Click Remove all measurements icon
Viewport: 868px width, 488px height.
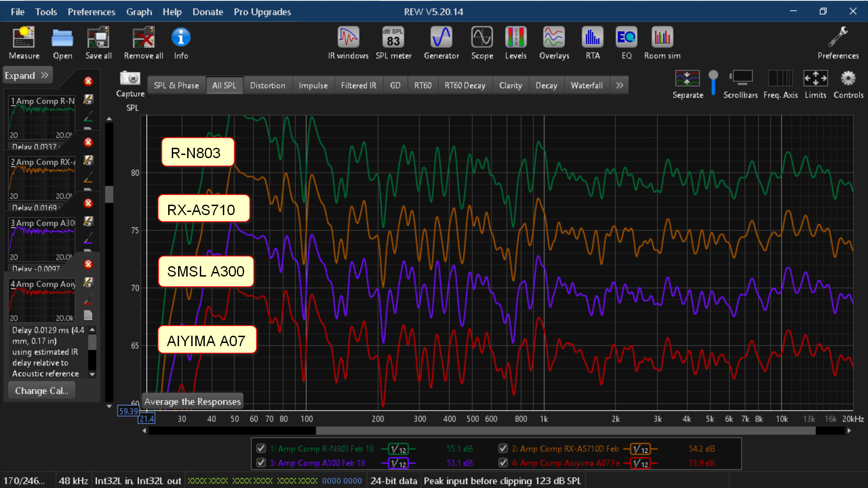(143, 43)
